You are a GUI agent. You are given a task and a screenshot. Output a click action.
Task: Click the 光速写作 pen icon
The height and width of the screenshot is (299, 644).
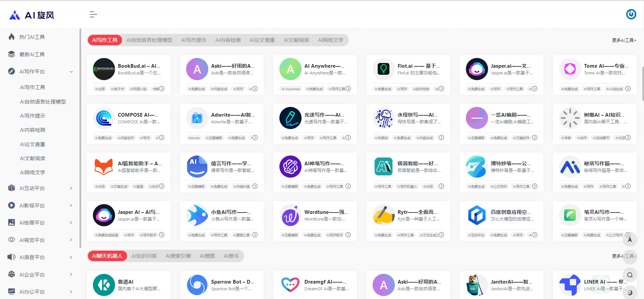pos(290,118)
